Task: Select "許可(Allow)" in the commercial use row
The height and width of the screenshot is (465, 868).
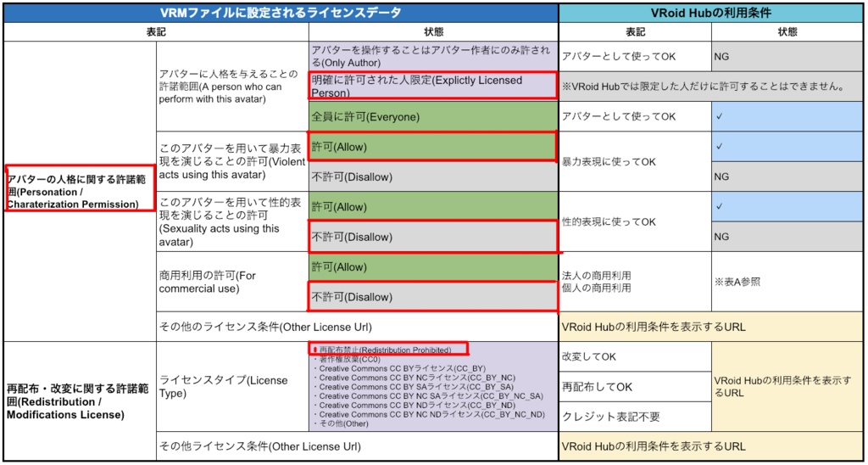Action: tap(433, 266)
